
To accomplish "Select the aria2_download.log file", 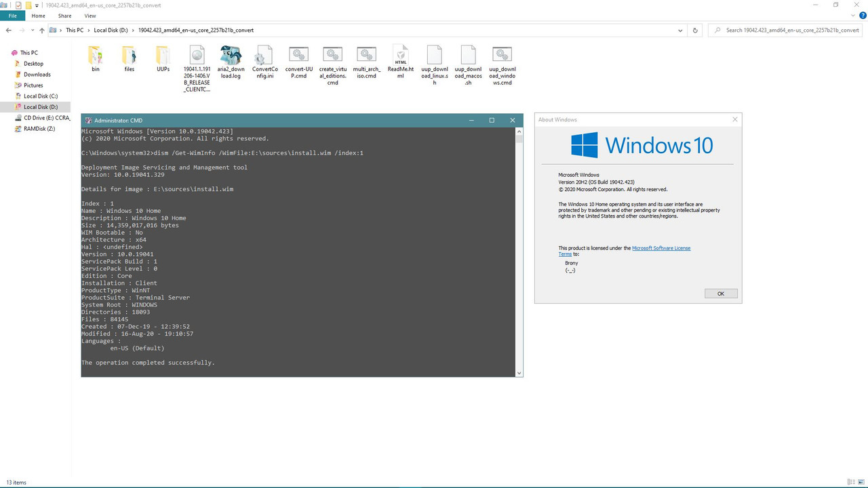I will (x=231, y=62).
